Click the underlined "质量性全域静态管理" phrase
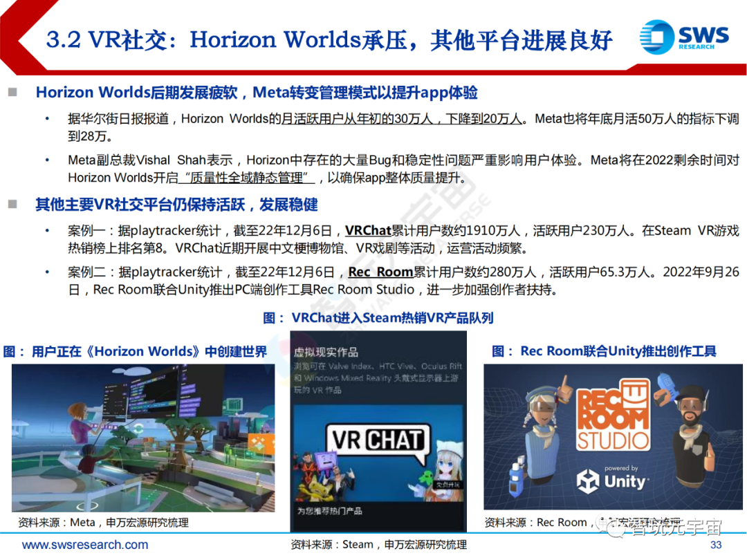 point(246,178)
